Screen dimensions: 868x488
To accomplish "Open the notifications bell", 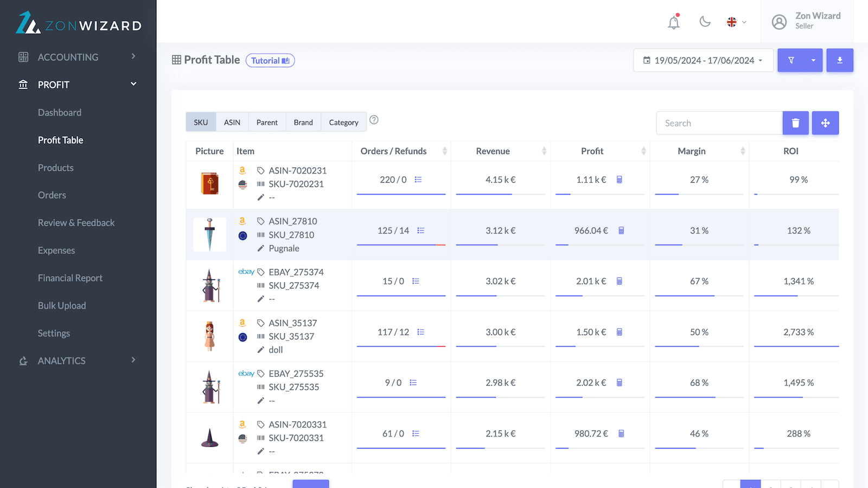I will 673,22.
